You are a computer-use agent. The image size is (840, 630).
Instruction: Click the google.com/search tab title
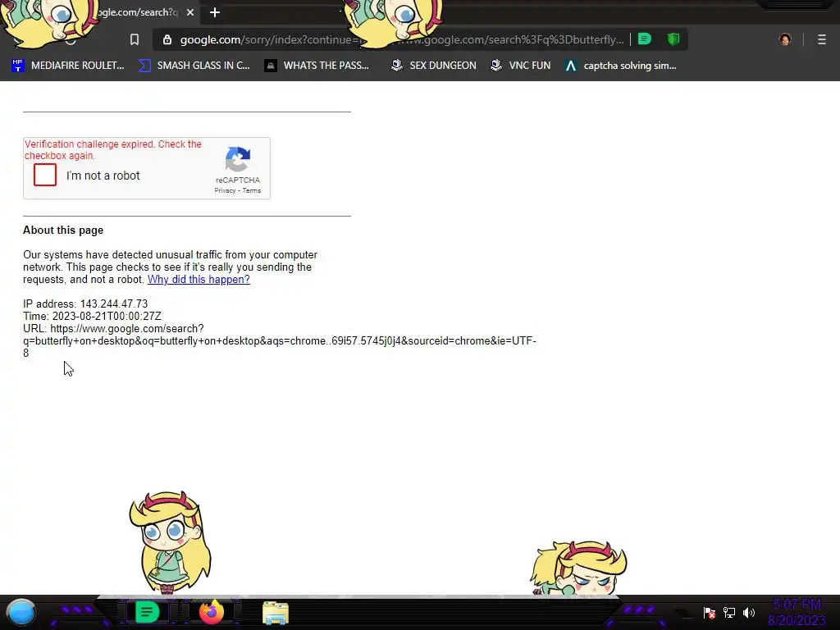[138, 12]
